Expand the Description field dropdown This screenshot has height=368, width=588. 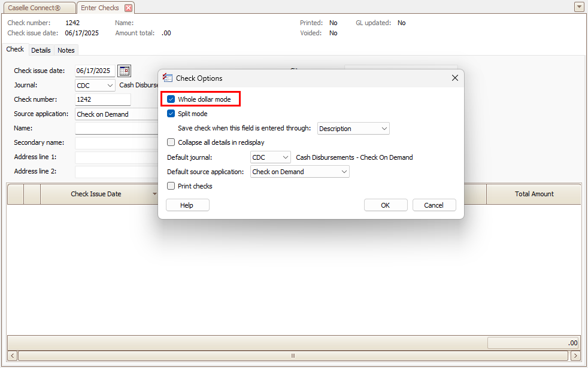pos(384,129)
